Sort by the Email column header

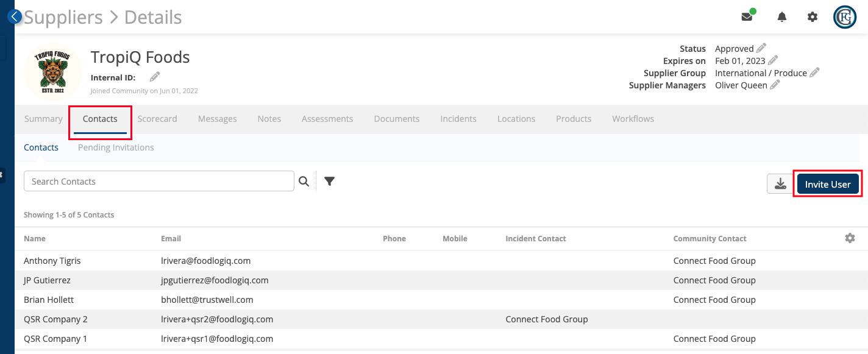[x=171, y=238]
